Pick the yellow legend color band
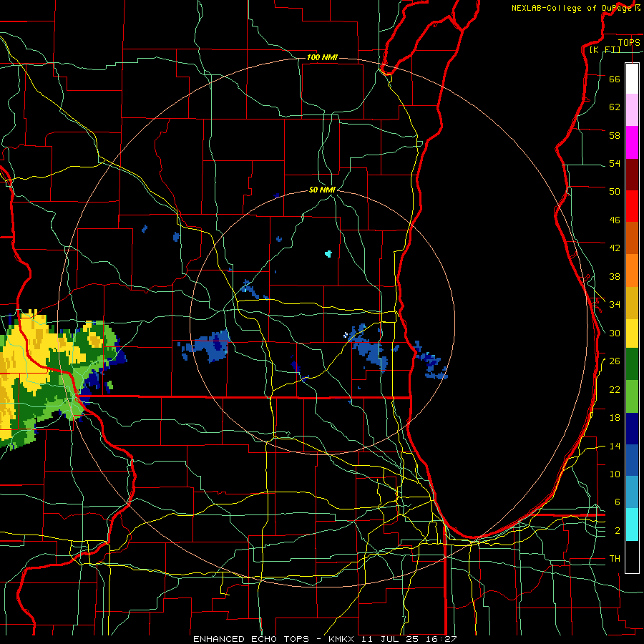644x644 pixels. (632, 333)
